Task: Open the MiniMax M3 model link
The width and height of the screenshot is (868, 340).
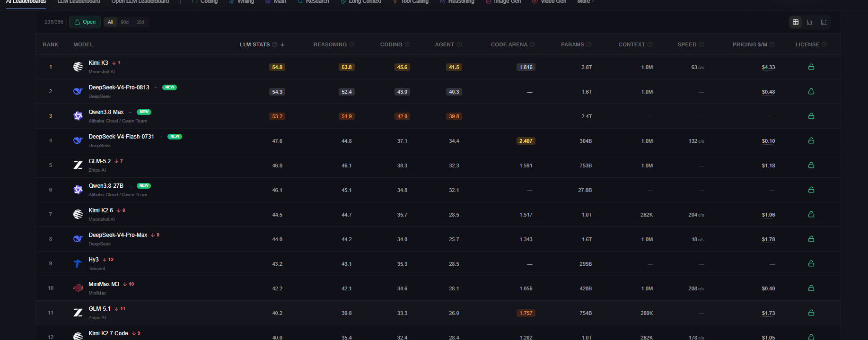Action: (104, 284)
